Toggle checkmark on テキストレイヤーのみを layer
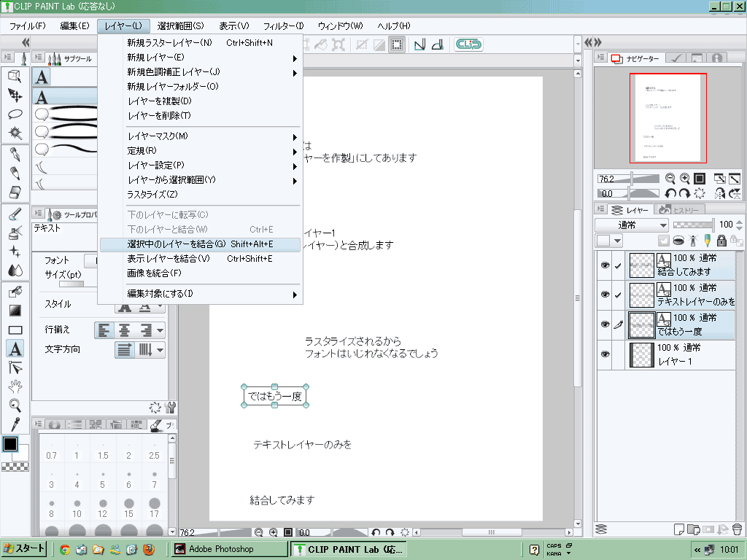The width and height of the screenshot is (747, 560). click(618, 295)
